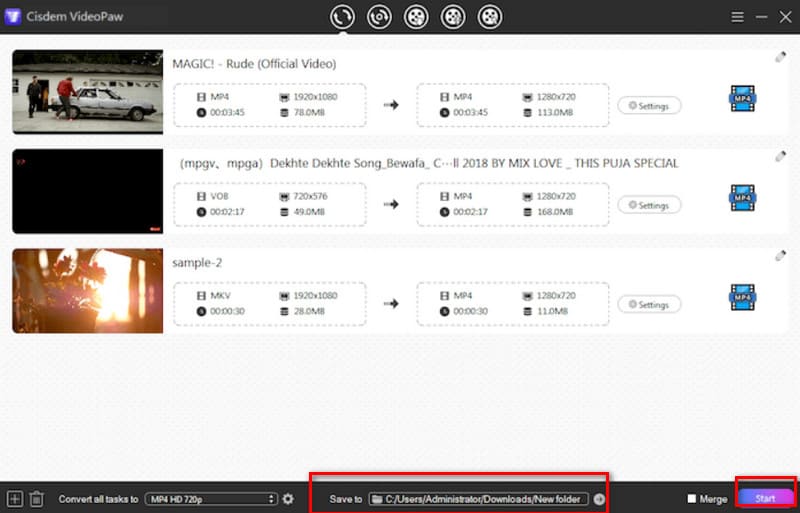Select the sample-2 sunset thumbnail
This screenshot has width=800, height=513.
(x=87, y=290)
